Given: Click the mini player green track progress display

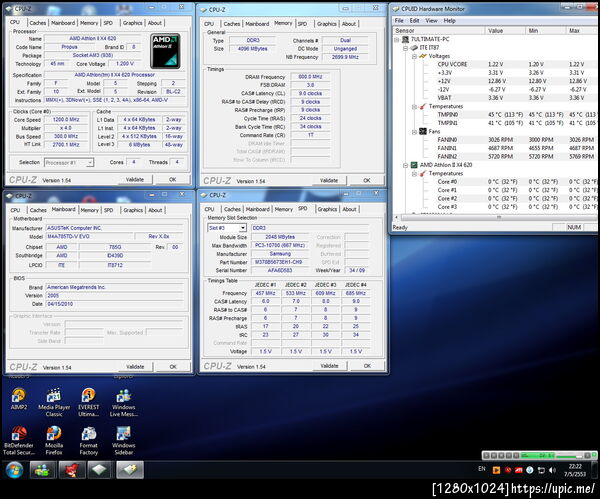Looking at the screenshot, I should 537,455.
